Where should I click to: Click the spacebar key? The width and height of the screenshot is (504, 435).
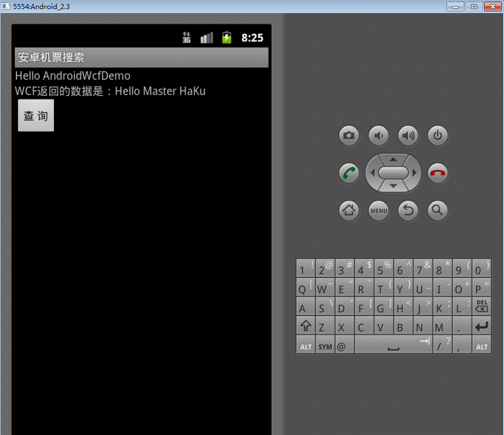click(393, 344)
